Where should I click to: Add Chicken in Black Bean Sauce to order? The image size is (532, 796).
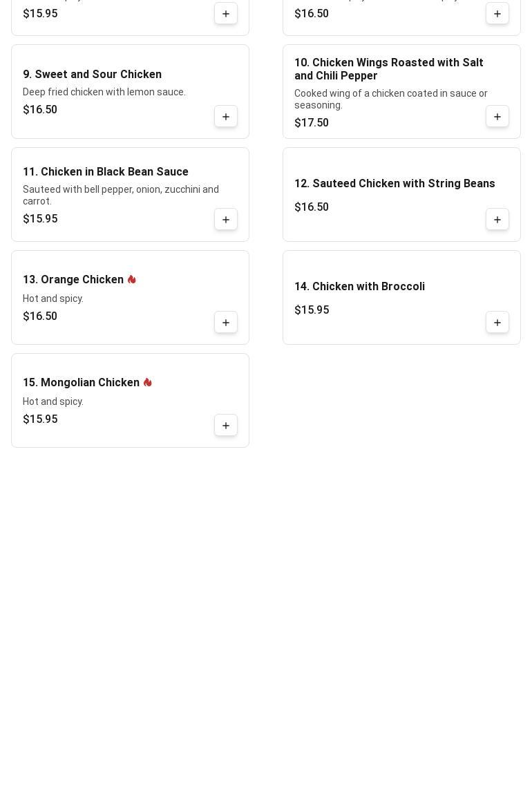coord(226,220)
